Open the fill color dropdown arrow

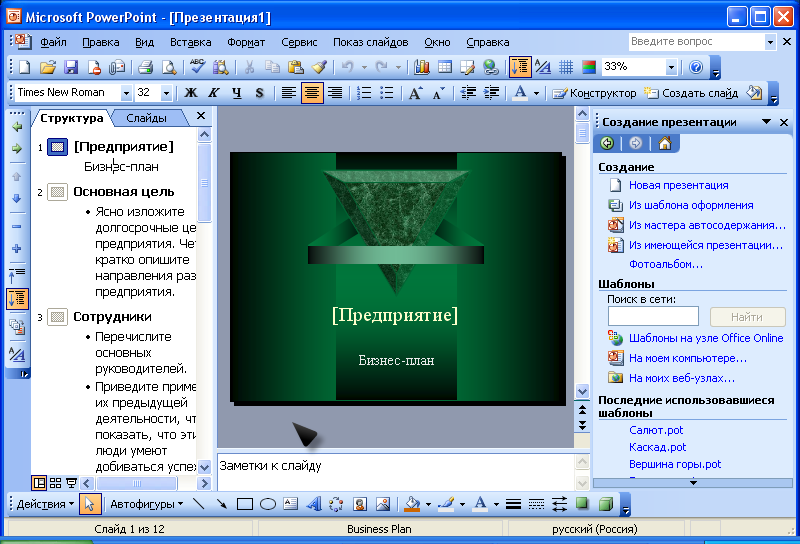click(429, 504)
